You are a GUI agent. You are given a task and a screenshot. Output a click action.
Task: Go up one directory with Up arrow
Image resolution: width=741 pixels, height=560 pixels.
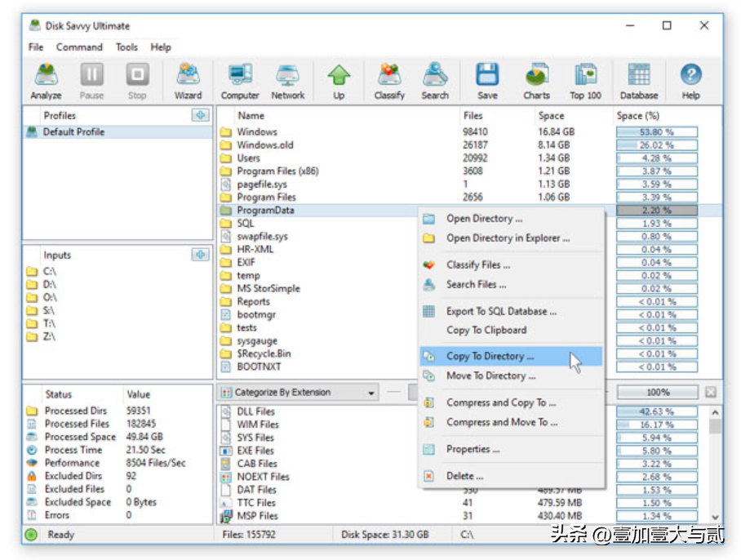point(339,82)
